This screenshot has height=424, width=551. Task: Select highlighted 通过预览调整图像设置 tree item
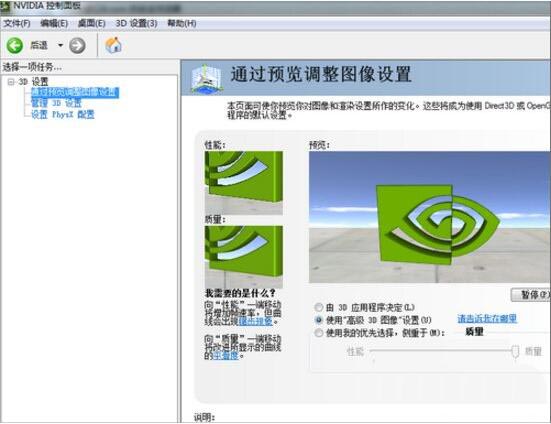pyautogui.click(x=75, y=92)
